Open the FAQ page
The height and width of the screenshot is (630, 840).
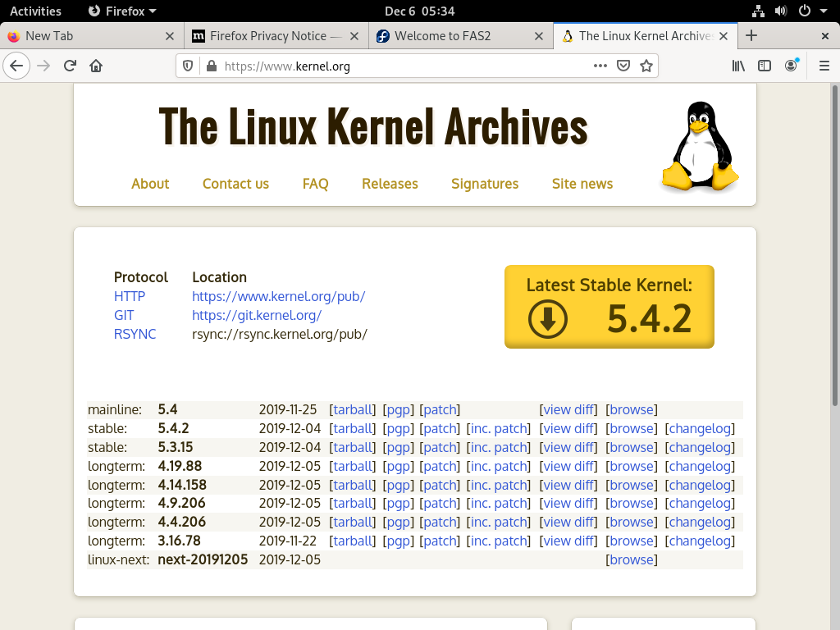pos(315,184)
